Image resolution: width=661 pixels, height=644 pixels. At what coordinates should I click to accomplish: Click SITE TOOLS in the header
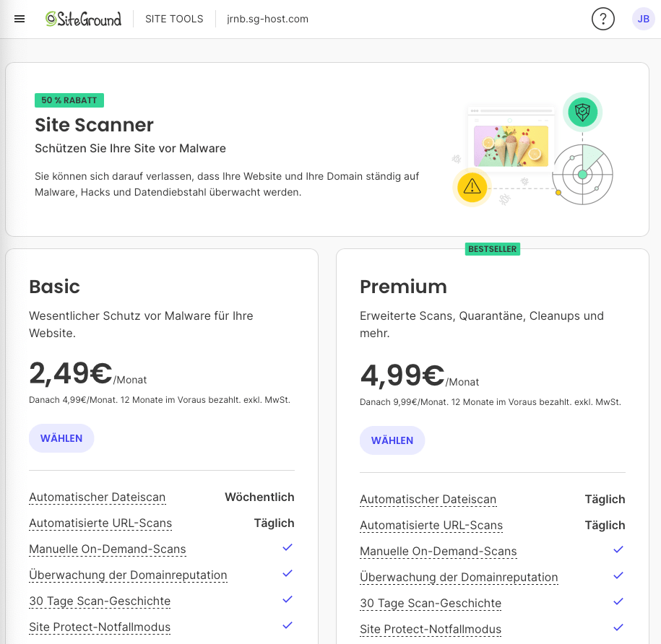pyautogui.click(x=174, y=19)
